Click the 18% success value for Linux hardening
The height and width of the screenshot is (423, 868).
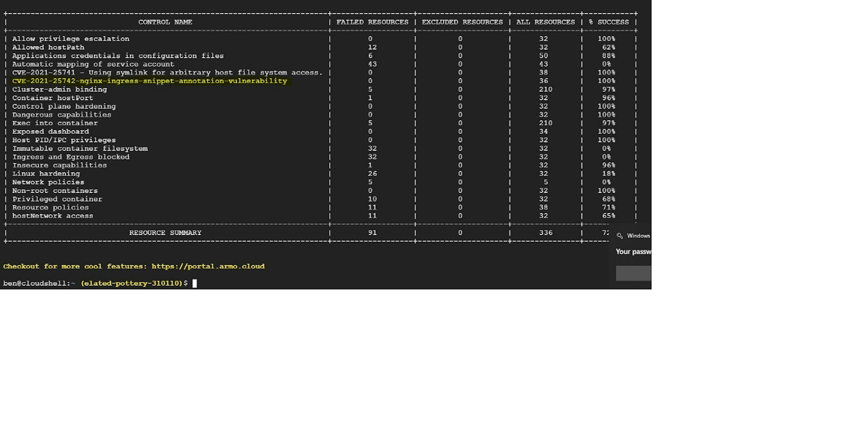[609, 174]
